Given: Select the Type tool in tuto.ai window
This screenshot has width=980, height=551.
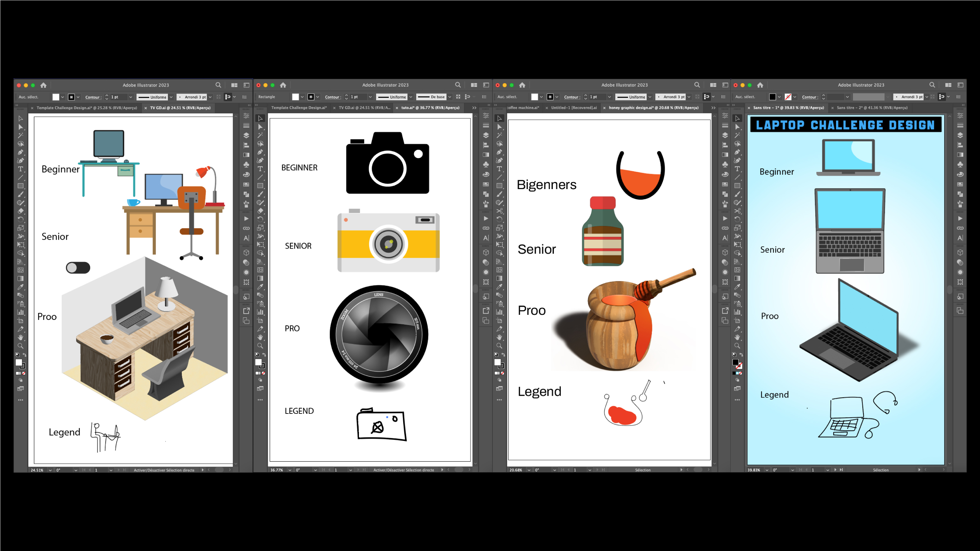Looking at the screenshot, I should tap(260, 169).
